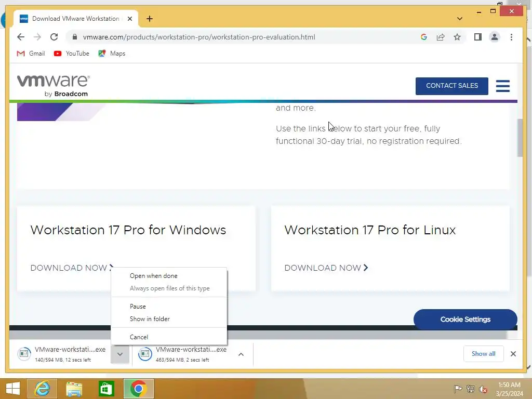Download Workstation 17 Pro for Windows
Image resolution: width=532 pixels, height=399 pixels.
[x=72, y=268]
